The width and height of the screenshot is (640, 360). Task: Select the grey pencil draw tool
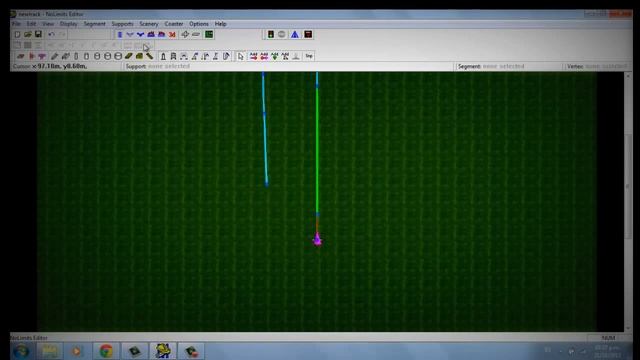[55, 56]
